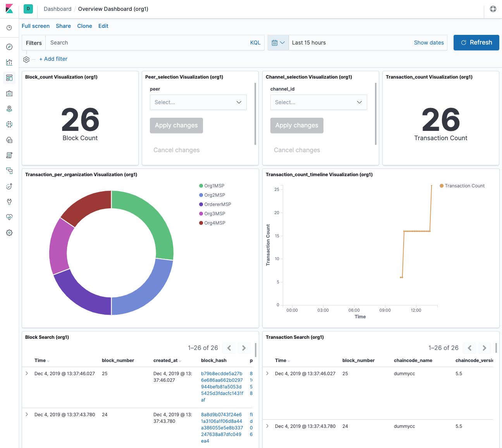Go to next page in Transaction Search
502x448 pixels.
pyautogui.click(x=485, y=348)
